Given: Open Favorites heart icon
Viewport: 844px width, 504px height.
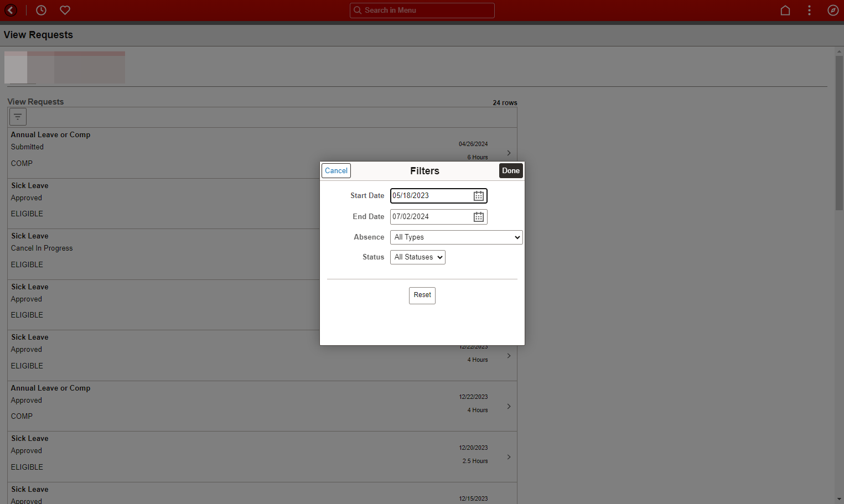Looking at the screenshot, I should coord(65,10).
